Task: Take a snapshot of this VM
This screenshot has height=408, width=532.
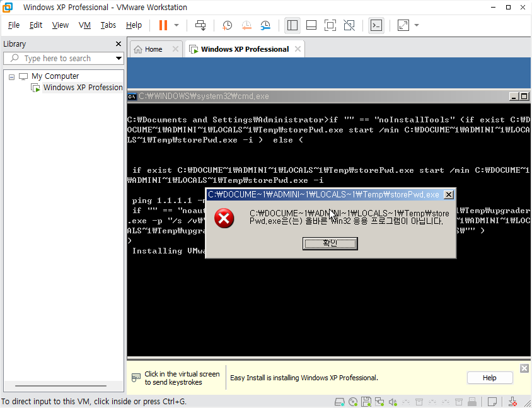Action: [x=227, y=25]
